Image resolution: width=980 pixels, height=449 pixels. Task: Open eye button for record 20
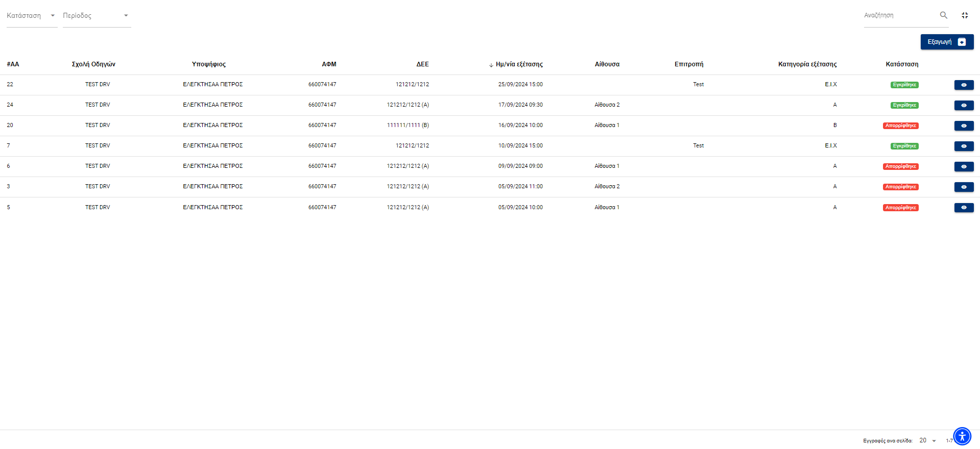pyautogui.click(x=964, y=126)
